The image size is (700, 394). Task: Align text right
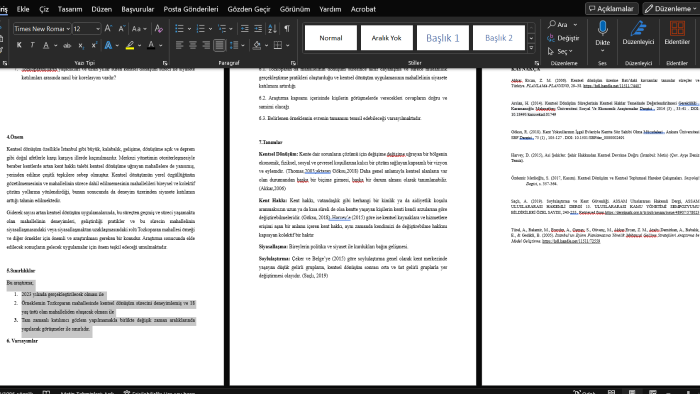206,45
